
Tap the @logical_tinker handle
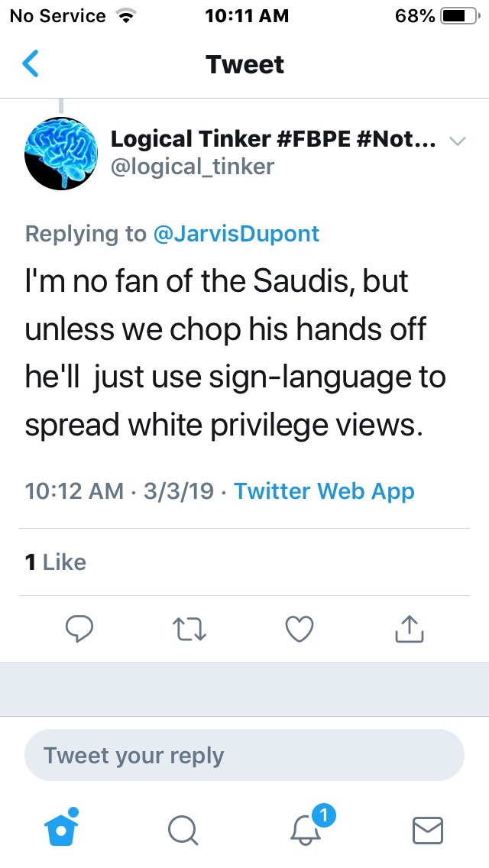click(x=193, y=166)
